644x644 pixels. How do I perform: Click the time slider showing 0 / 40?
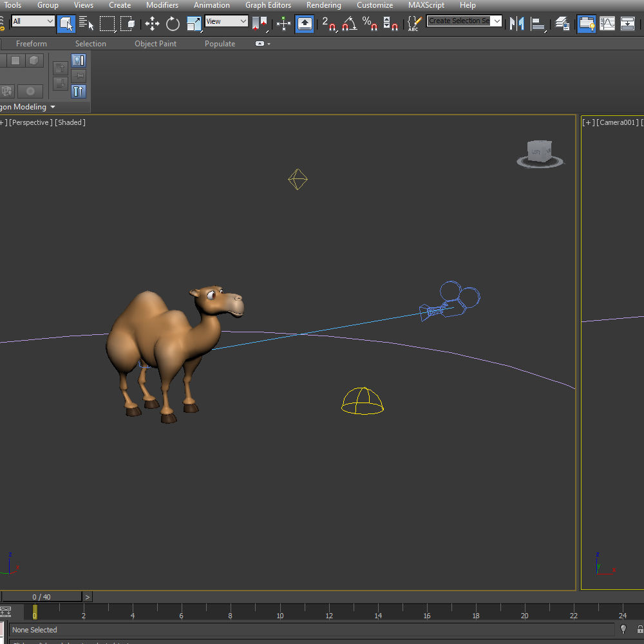(41, 597)
